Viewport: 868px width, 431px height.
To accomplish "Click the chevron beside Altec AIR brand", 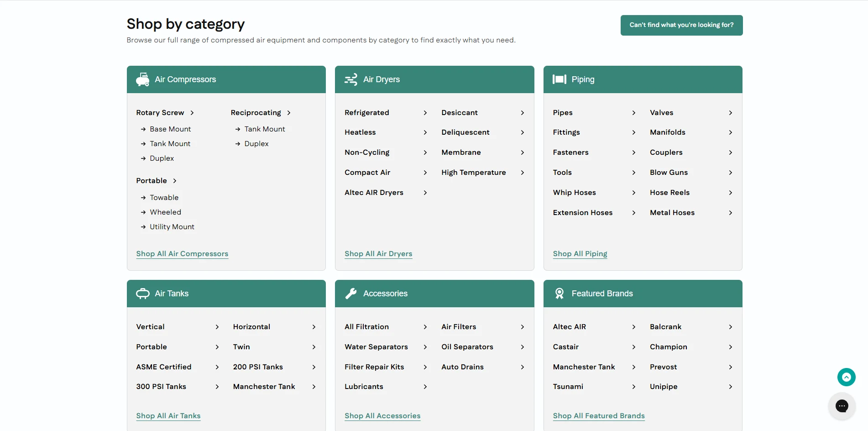I will (x=634, y=327).
